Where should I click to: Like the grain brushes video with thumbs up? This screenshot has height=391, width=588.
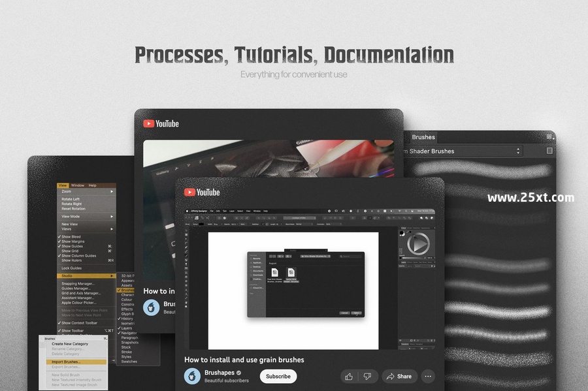[x=349, y=377]
